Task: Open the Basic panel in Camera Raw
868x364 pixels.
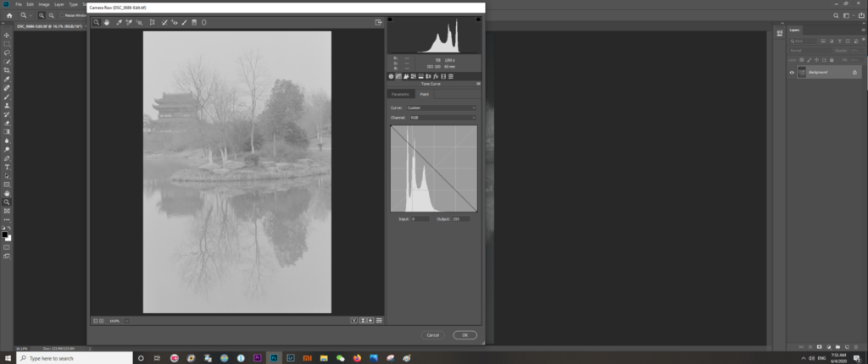Action: (392, 76)
